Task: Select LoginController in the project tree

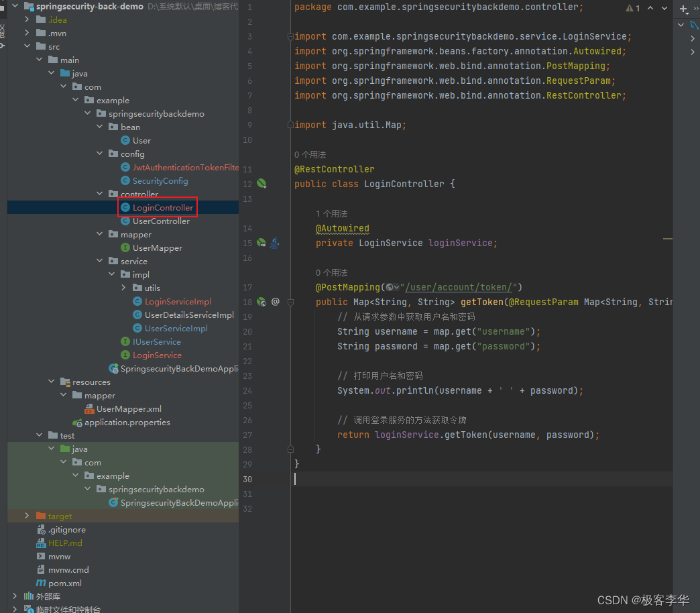Action: [158, 208]
